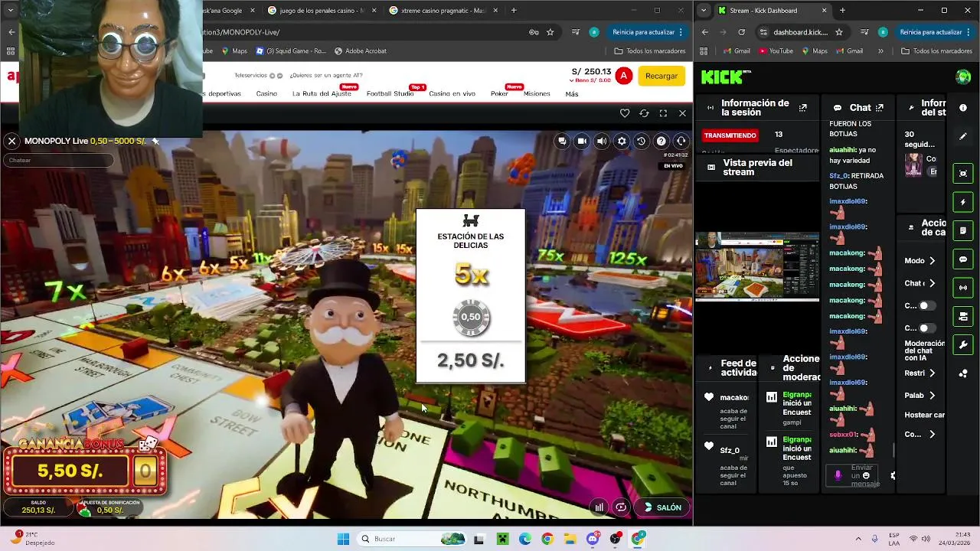Reload the Kick dashboard page
980x551 pixels.
741,32
